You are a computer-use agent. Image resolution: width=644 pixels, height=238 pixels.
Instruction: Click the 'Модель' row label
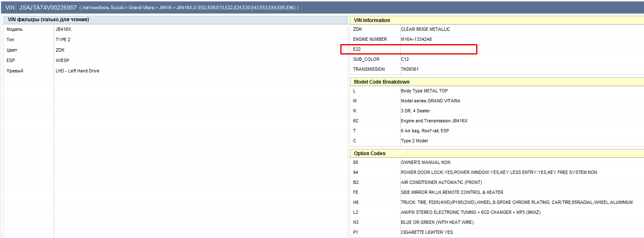click(15, 30)
